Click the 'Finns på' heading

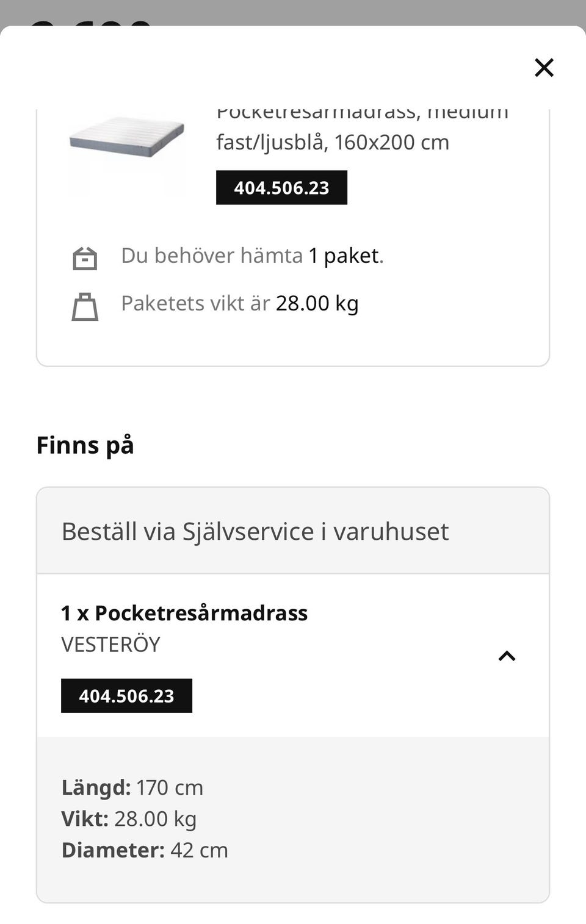point(85,445)
